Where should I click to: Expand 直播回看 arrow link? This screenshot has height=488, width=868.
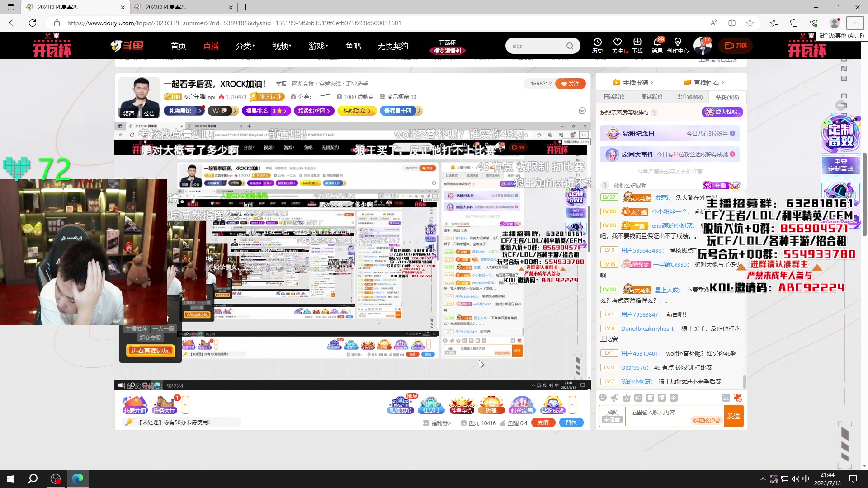coord(704,82)
